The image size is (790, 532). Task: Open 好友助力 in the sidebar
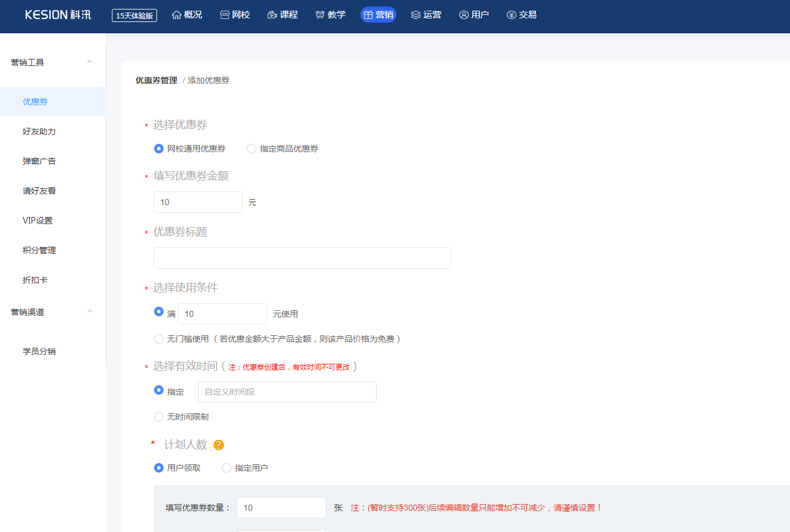pyautogui.click(x=39, y=131)
